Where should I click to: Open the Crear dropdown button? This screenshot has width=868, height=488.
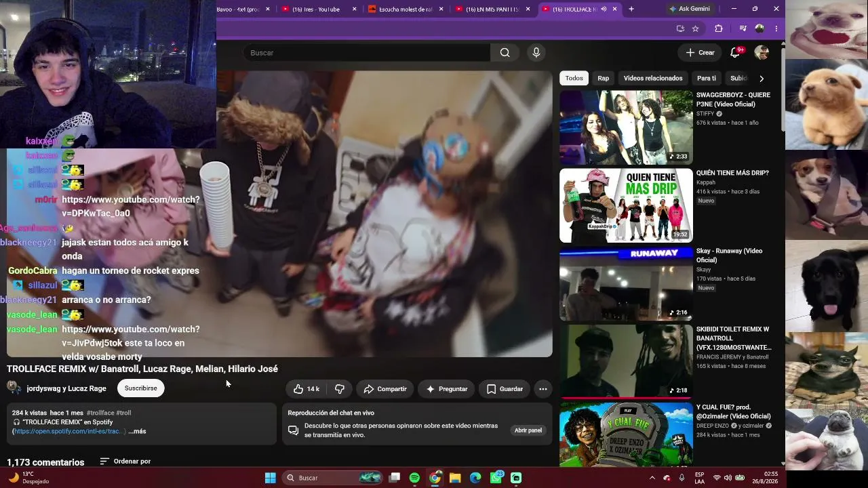(700, 52)
